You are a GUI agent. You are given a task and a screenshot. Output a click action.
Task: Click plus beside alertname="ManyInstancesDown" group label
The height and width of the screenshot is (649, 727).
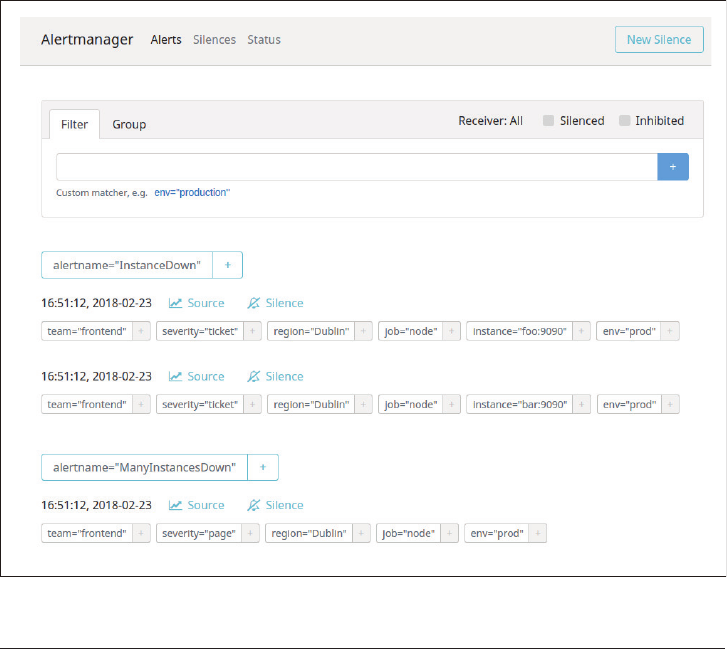[263, 467]
